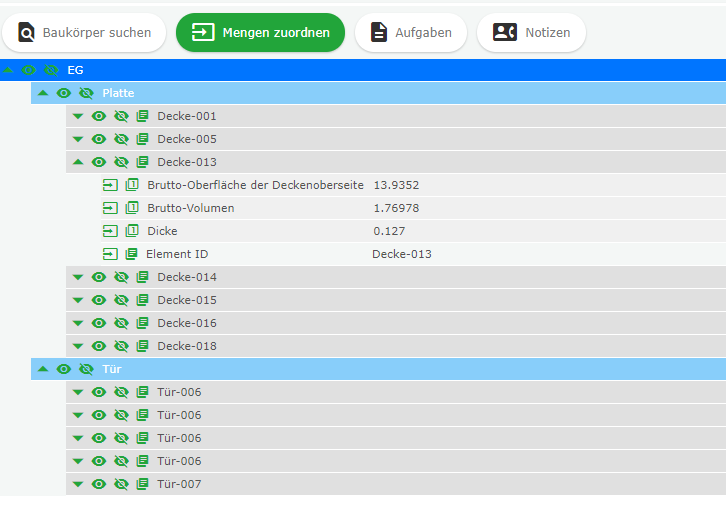
Task: Hide the whole Platte group
Action: pyautogui.click(x=86, y=93)
